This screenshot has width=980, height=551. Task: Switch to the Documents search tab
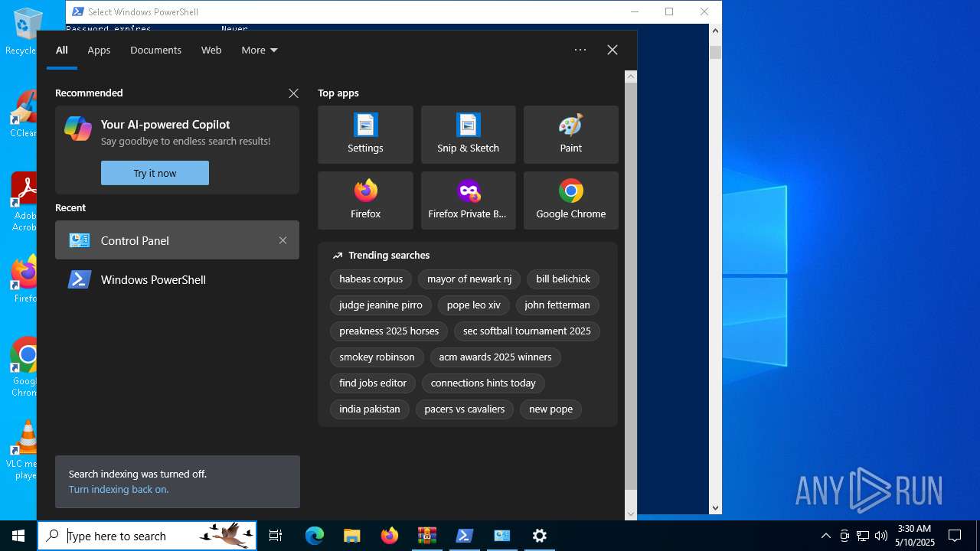tap(155, 50)
